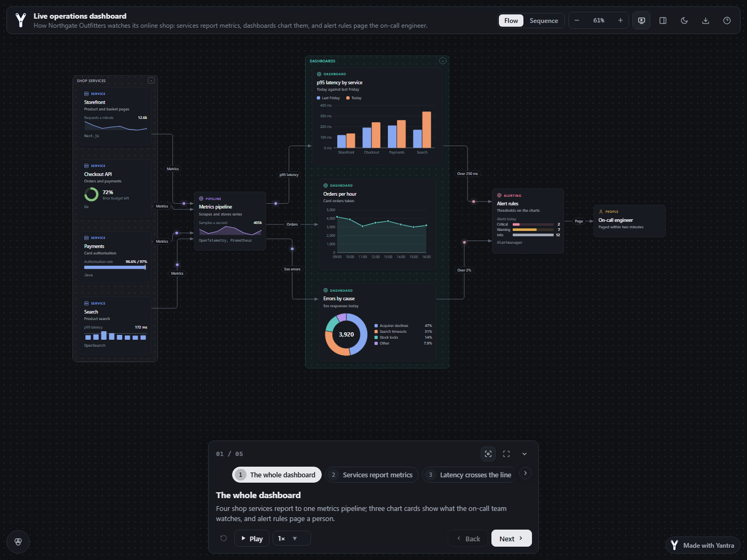The width and height of the screenshot is (747, 560).
Task: Click the Errors by cause donut chart
Action: 346,334
